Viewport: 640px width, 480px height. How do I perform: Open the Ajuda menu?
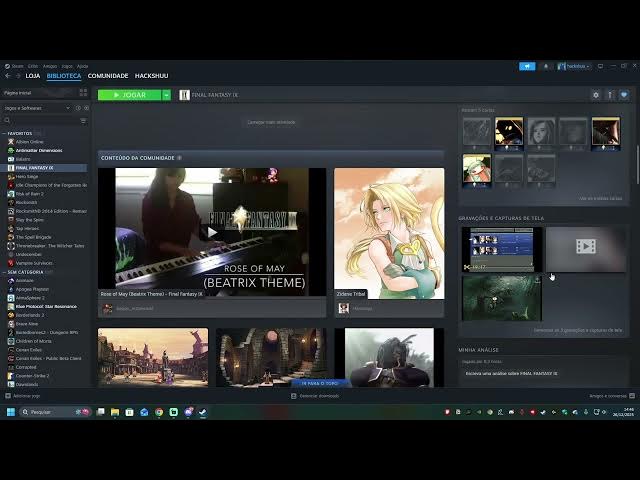[82, 66]
